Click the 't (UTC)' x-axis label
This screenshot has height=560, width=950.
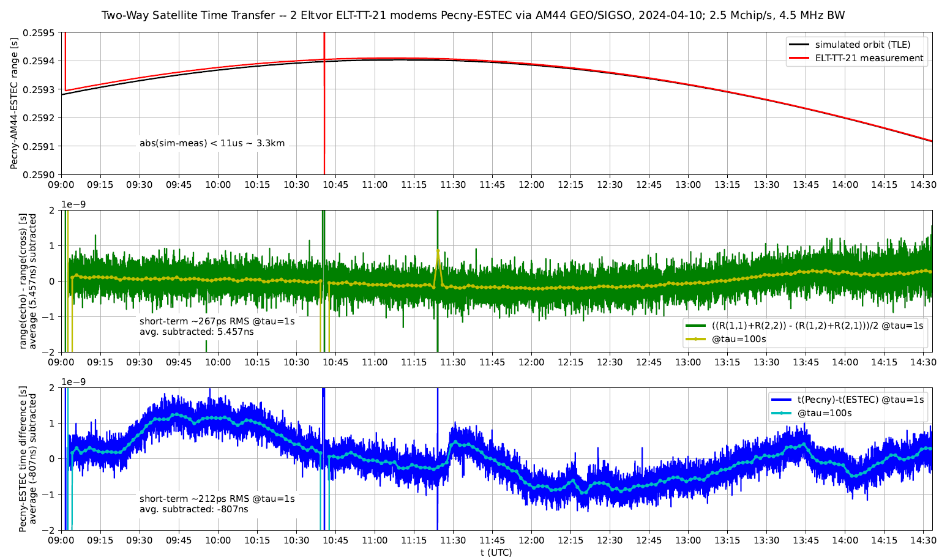click(496, 553)
